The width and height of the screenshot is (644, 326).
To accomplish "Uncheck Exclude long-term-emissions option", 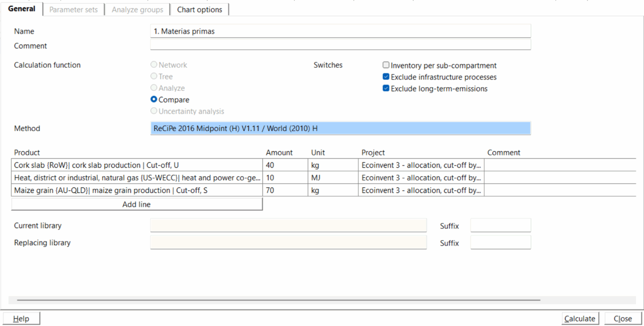I will click(386, 88).
